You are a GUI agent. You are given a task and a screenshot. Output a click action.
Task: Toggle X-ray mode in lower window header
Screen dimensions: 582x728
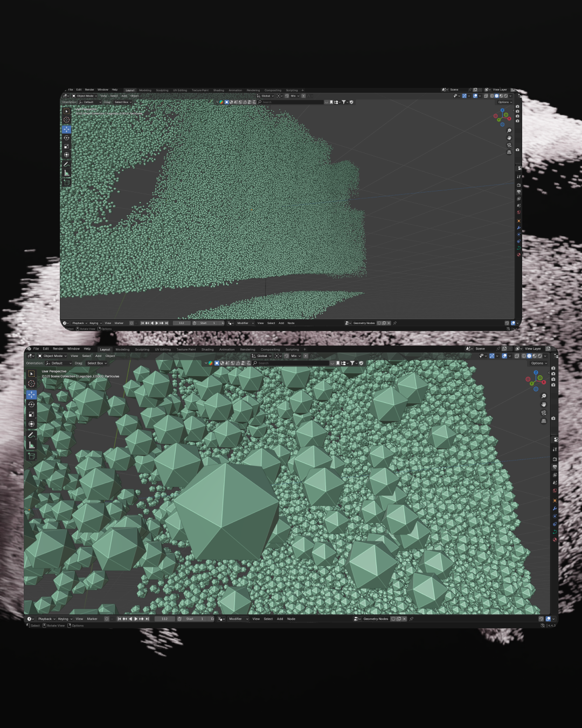coord(517,356)
